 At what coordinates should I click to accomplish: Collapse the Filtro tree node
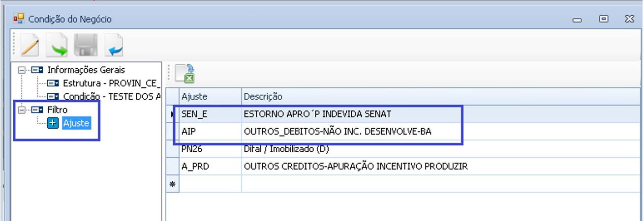click(x=21, y=110)
